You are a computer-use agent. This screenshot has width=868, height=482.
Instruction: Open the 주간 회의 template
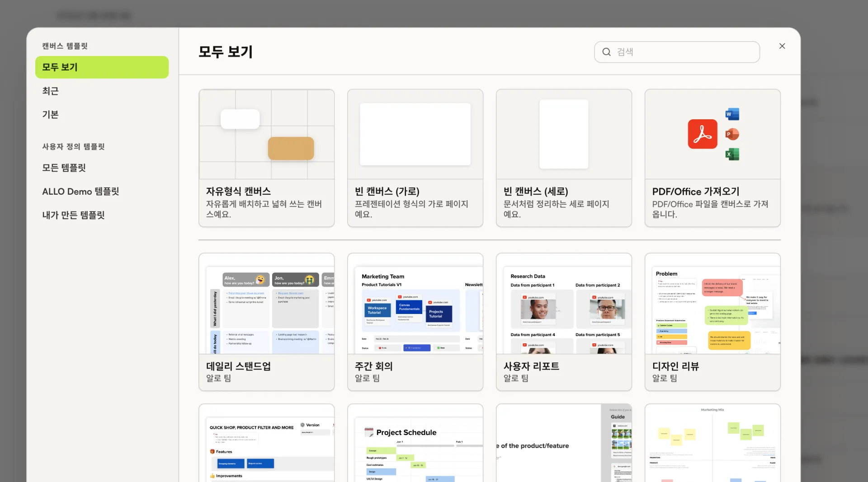pos(415,322)
